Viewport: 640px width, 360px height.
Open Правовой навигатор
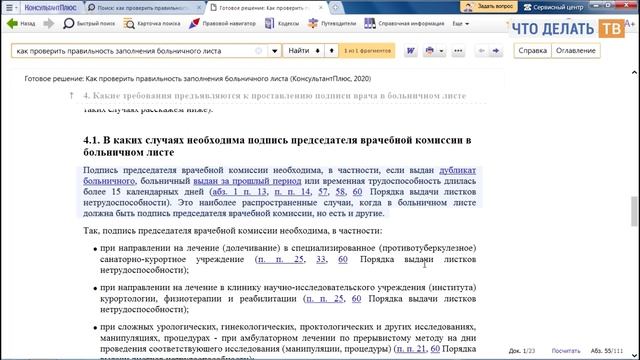point(222,24)
